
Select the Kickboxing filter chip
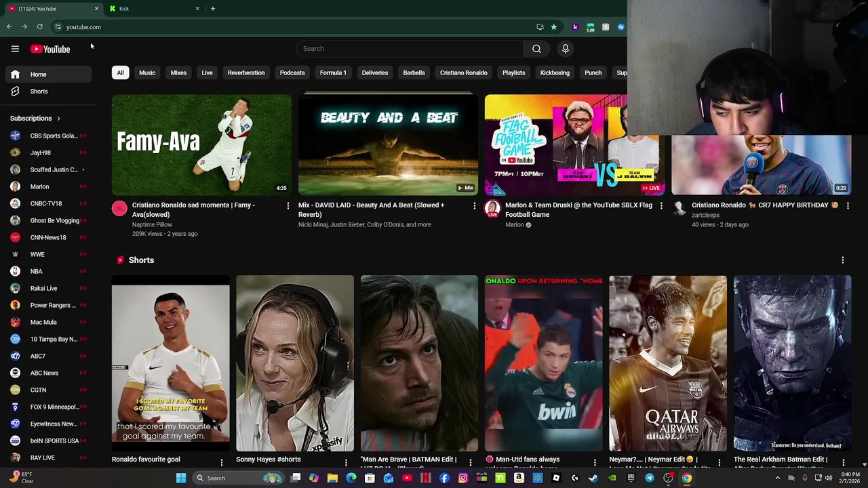[555, 73]
